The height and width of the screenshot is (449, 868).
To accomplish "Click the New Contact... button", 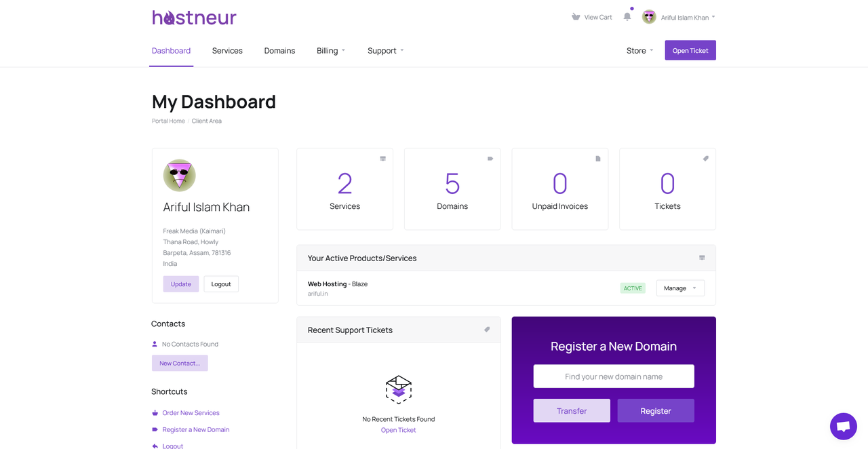I will (180, 363).
